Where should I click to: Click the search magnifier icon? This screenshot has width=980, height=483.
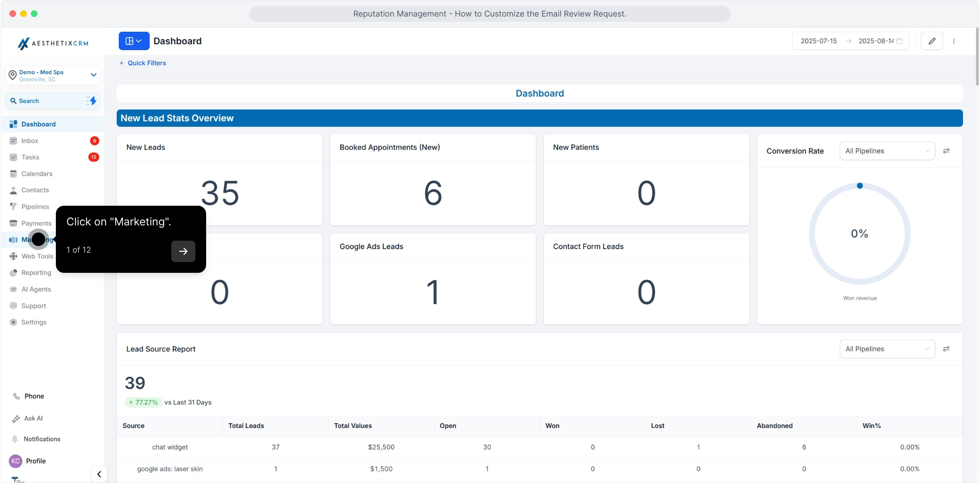[13, 101]
